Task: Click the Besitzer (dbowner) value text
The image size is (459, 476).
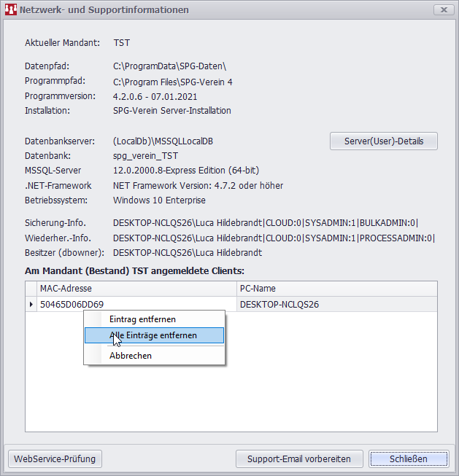Action: [188, 253]
